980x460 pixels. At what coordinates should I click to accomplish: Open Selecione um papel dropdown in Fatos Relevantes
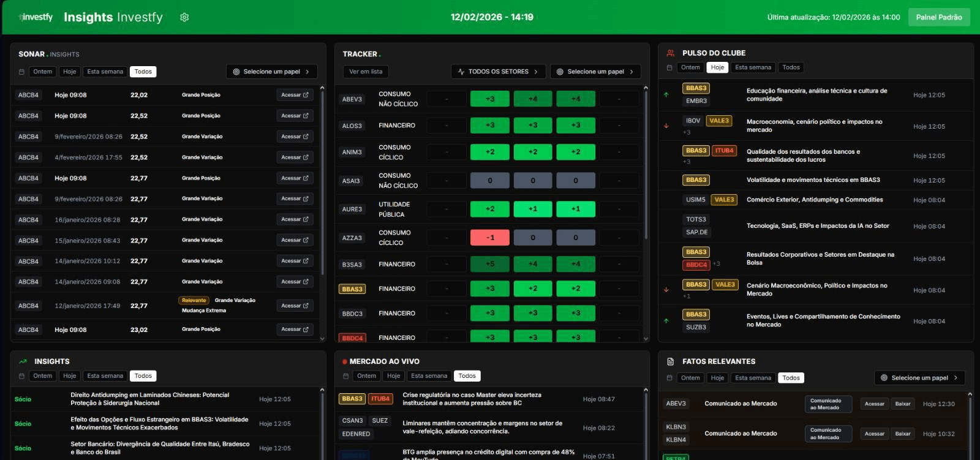(x=919, y=378)
